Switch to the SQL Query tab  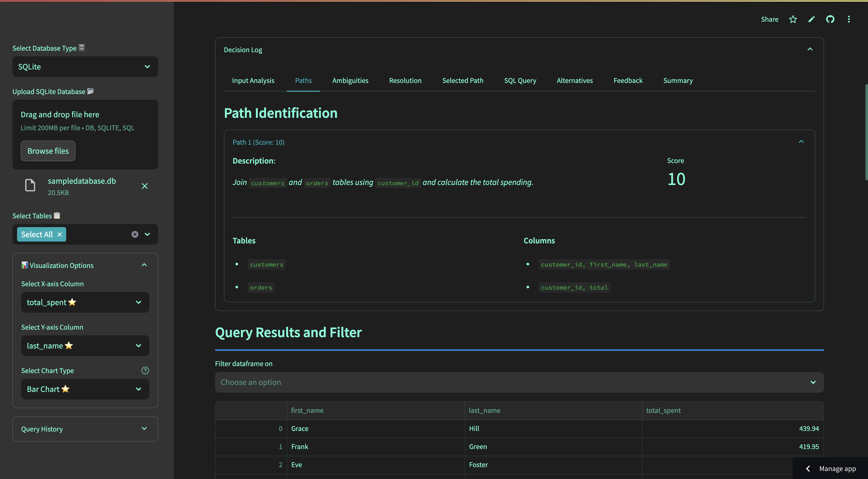[520, 81]
